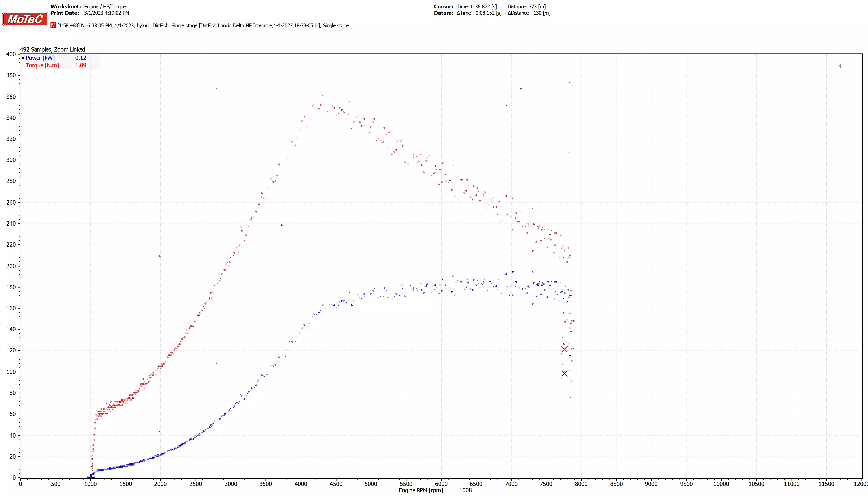Click the '492 Samples, Zoom Linked' label
The width and height of the screenshot is (868, 496).
(x=52, y=49)
